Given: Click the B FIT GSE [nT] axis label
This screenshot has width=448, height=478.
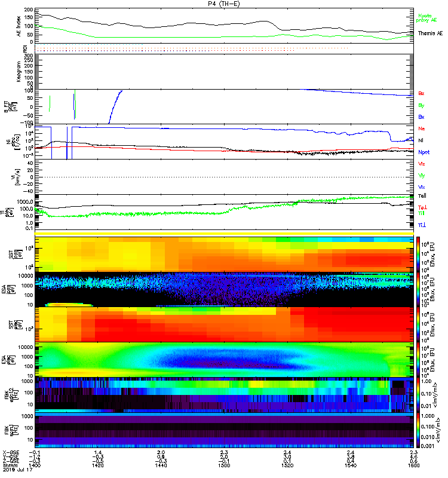Looking at the screenshot, I should [10, 107].
